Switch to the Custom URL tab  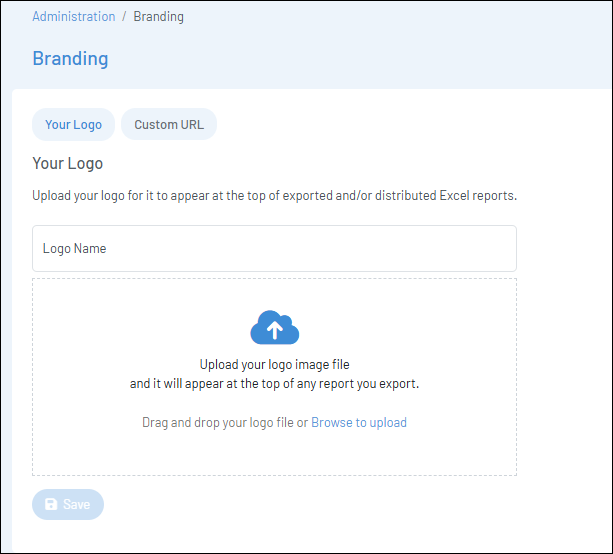pyautogui.click(x=169, y=125)
